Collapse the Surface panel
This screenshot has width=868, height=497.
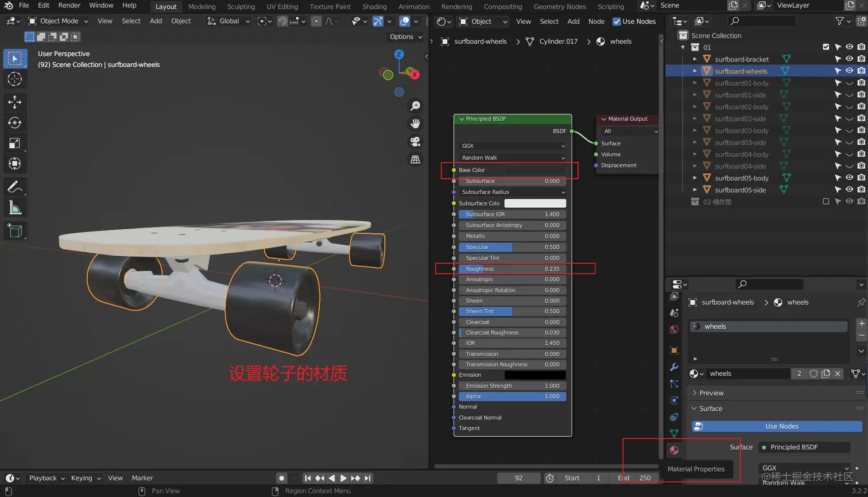tap(711, 409)
